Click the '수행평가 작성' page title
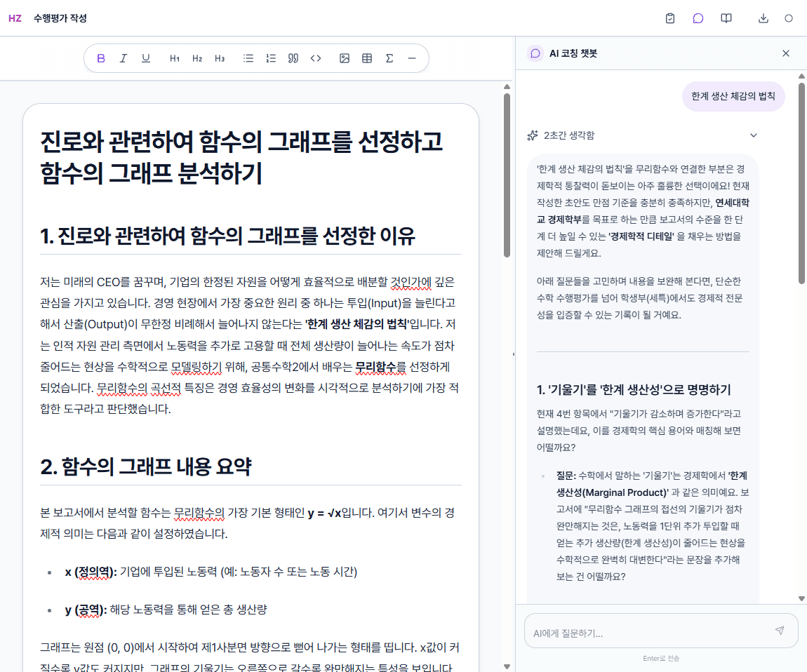Viewport: 807px width, 672px height. (60, 18)
